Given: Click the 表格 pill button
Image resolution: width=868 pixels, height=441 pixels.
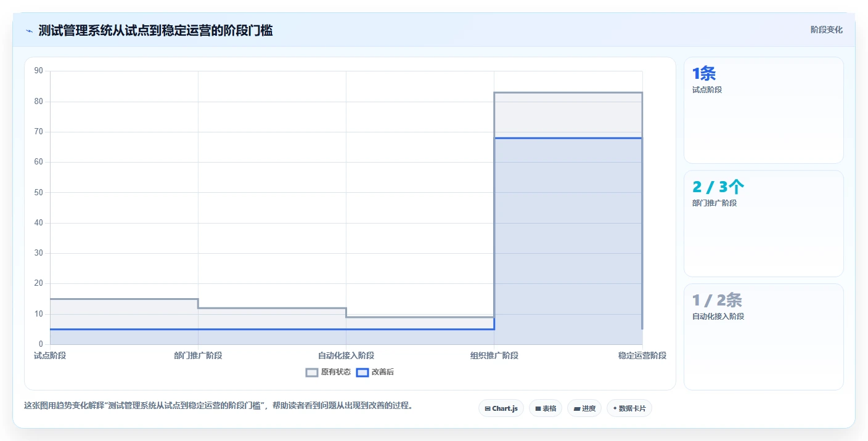Looking at the screenshot, I should pos(545,408).
